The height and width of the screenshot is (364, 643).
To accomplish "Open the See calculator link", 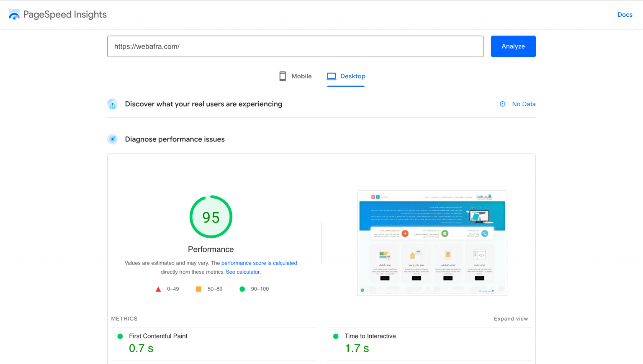I will pos(242,272).
